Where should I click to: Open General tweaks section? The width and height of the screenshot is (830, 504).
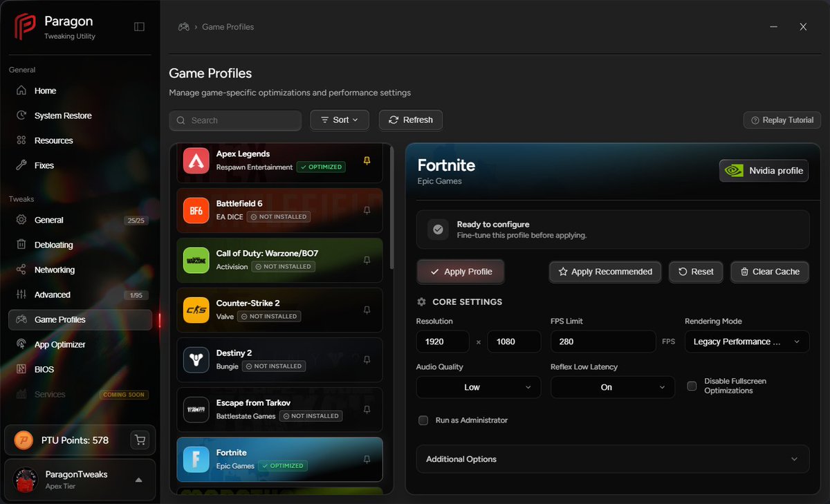80,220
